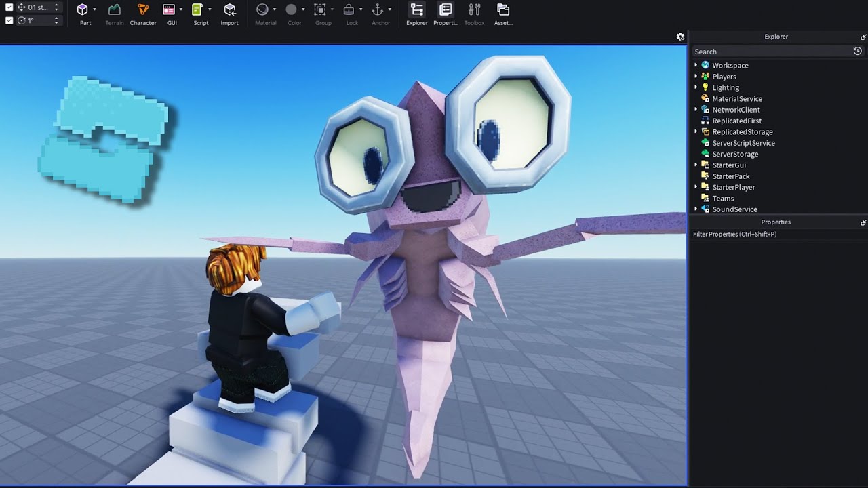Expand the SoundService tree node
This screenshot has height=488, width=868.
click(696, 209)
